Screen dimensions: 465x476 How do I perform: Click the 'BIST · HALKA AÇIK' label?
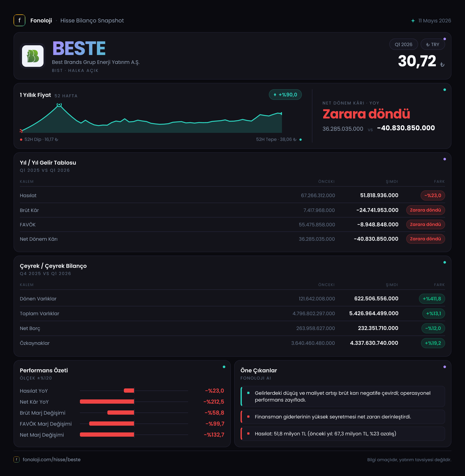click(x=75, y=70)
